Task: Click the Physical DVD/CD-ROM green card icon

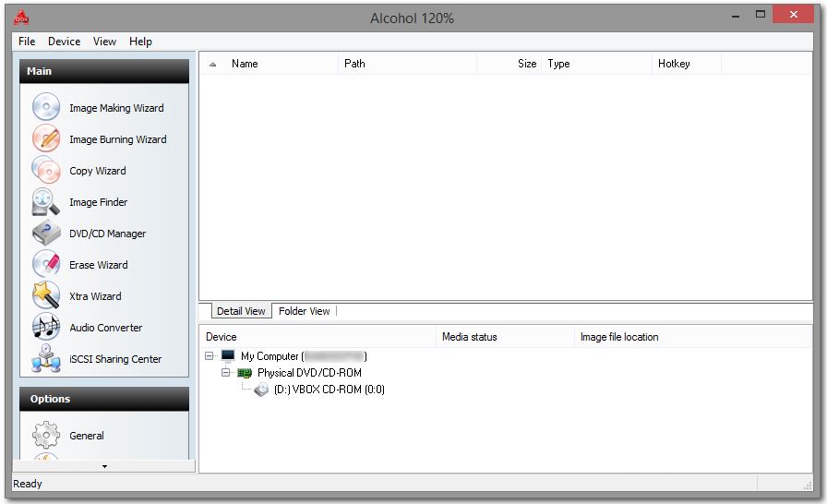Action: [245, 373]
